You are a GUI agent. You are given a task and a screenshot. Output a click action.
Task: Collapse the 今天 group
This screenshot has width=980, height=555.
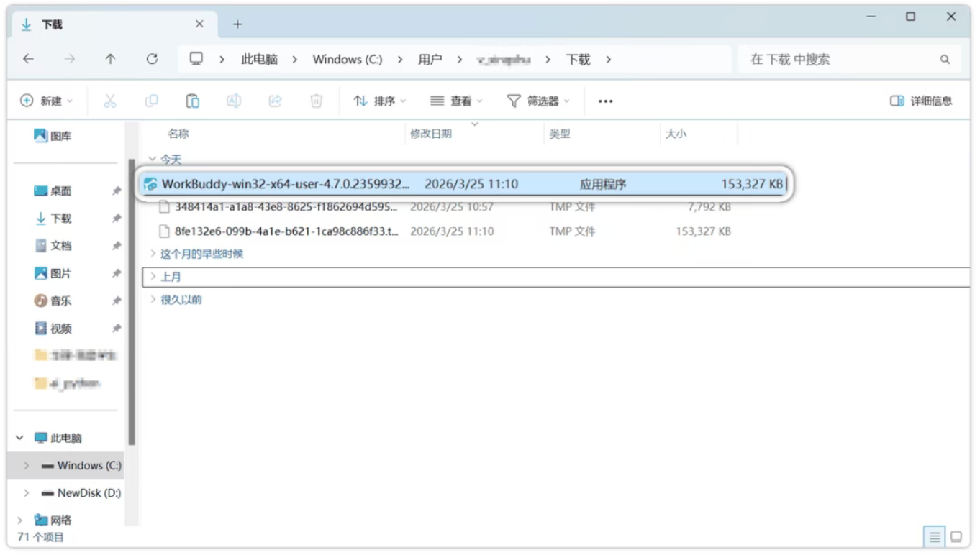(x=152, y=160)
